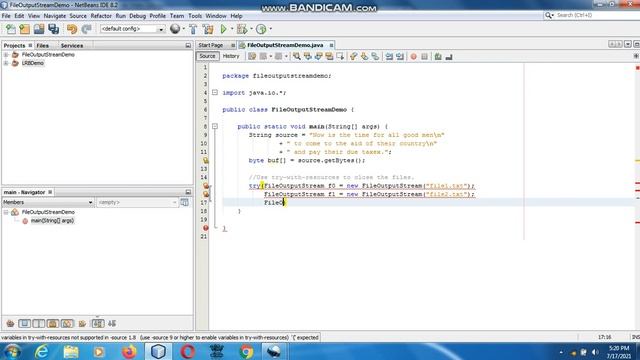This screenshot has width=640, height=360.
Task: Click the New File toolbar icon
Action: coord(11,29)
